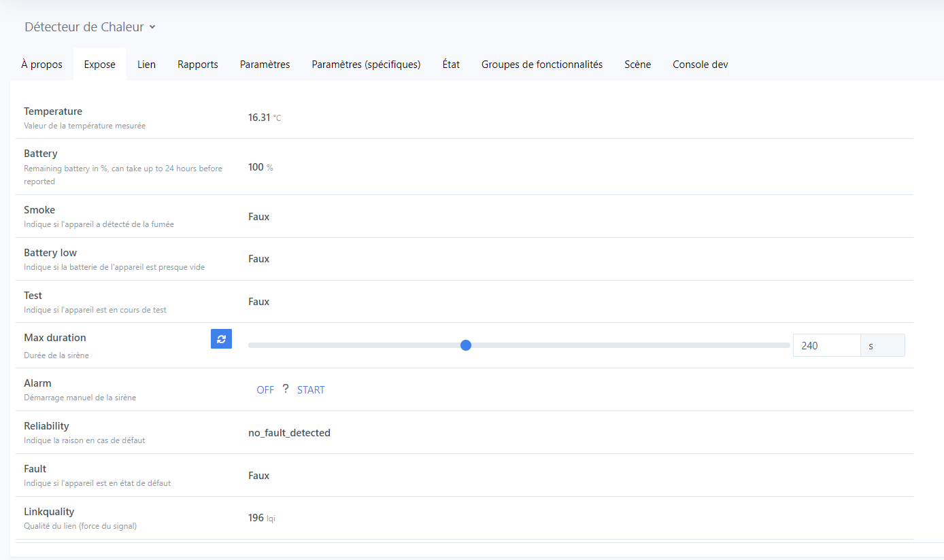Open the Console dev tab
The width and height of the screenshot is (944, 560).
click(700, 65)
